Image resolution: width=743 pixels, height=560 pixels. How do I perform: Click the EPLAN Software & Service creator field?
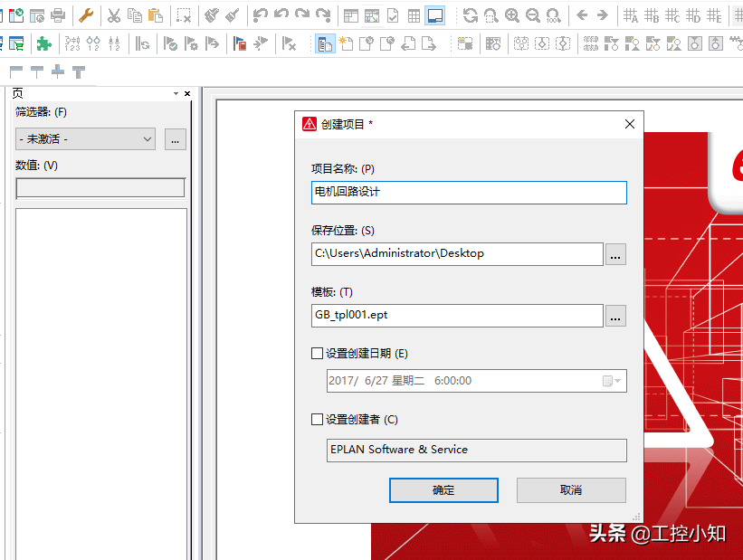click(477, 451)
